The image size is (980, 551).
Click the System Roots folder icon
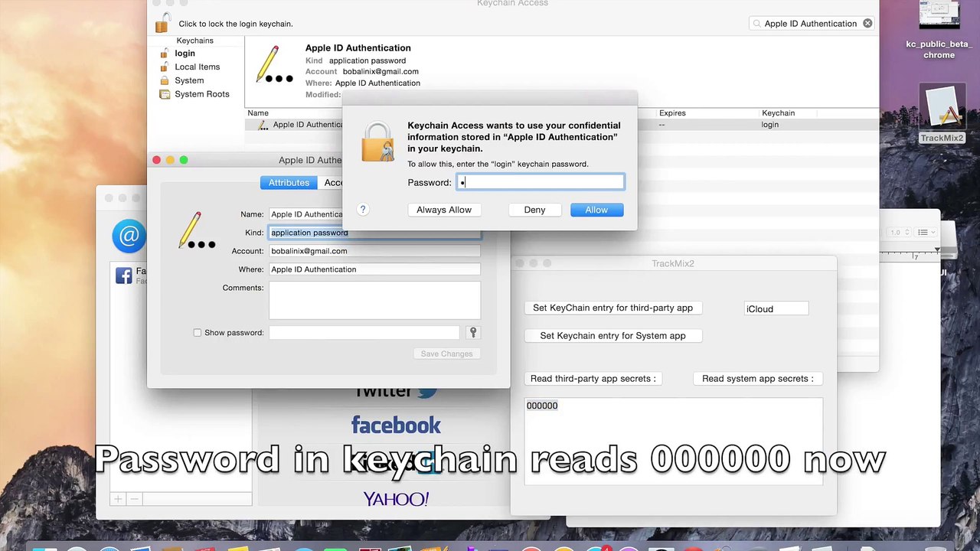click(x=164, y=94)
